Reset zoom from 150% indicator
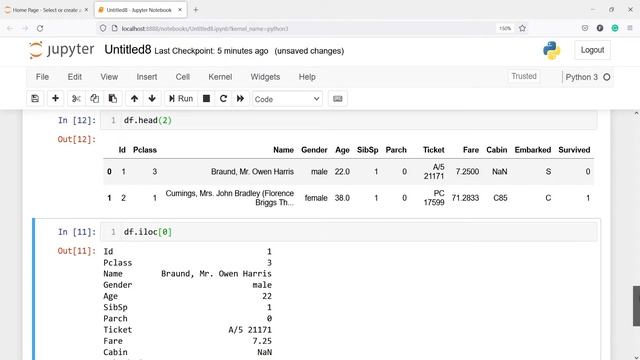This screenshot has height=360, width=640. click(x=505, y=29)
